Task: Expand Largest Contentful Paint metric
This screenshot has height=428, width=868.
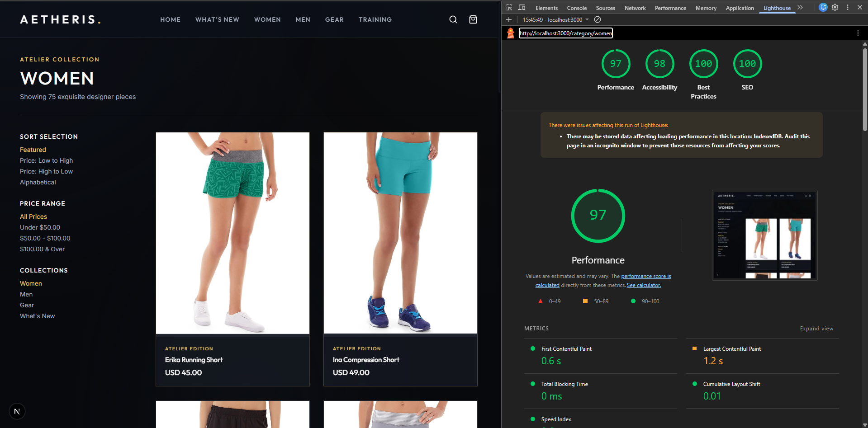Action: click(x=762, y=356)
